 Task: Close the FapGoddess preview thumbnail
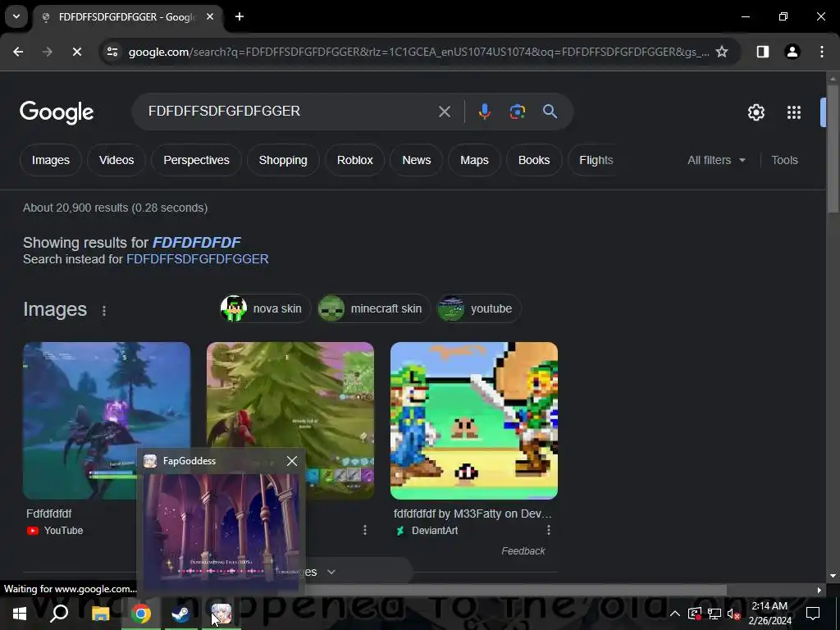tap(292, 461)
